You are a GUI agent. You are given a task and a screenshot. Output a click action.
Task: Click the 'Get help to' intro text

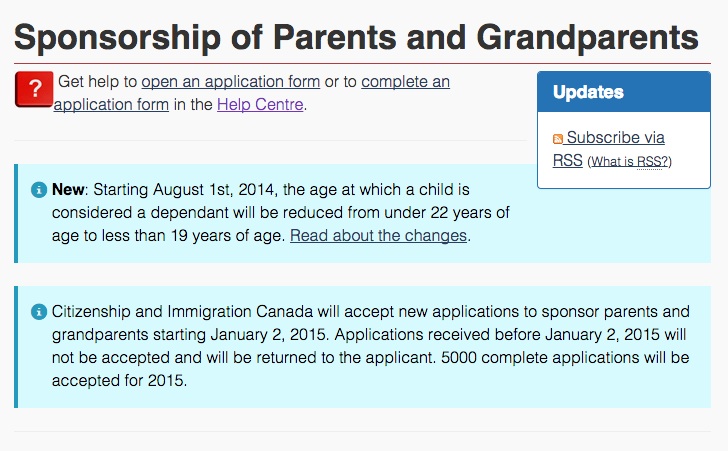point(98,82)
